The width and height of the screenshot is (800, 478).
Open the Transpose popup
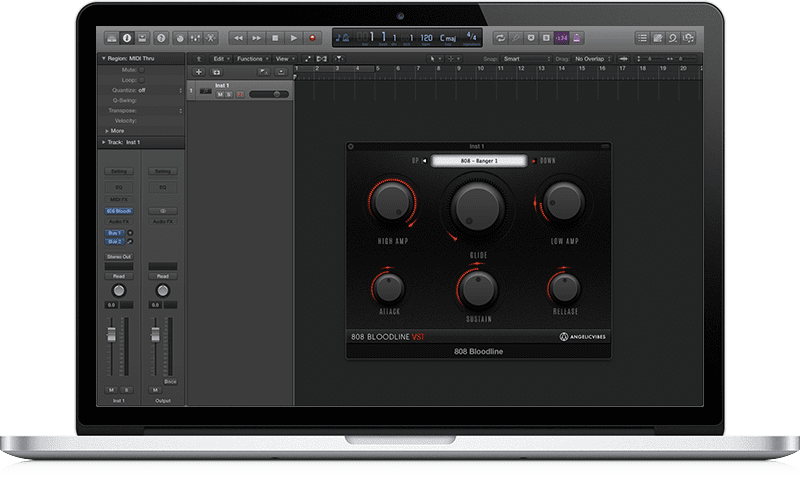[160, 111]
